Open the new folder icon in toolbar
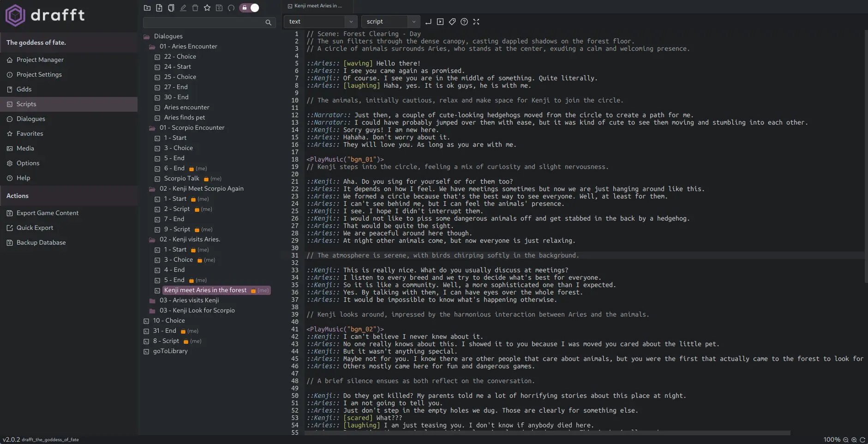 point(148,8)
